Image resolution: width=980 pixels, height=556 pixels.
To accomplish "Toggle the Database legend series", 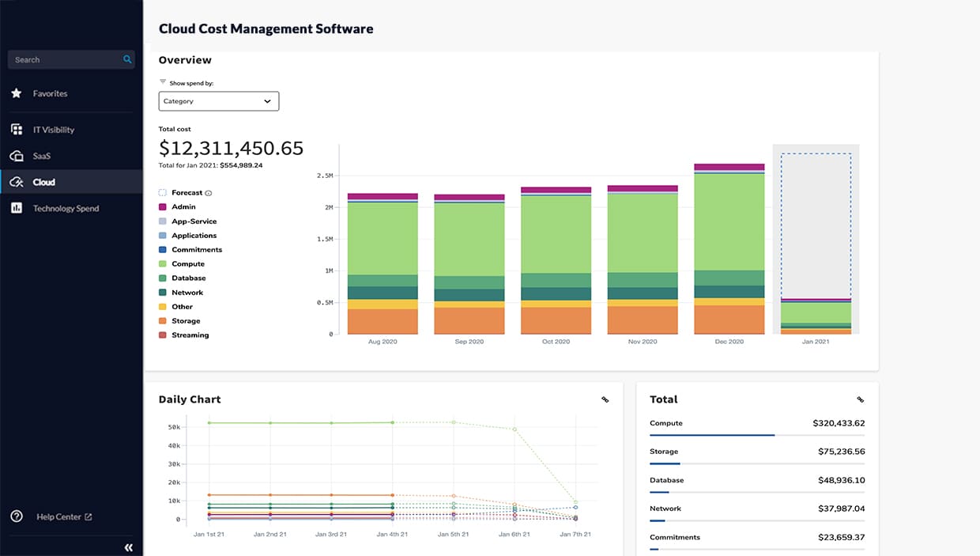I will click(x=183, y=278).
